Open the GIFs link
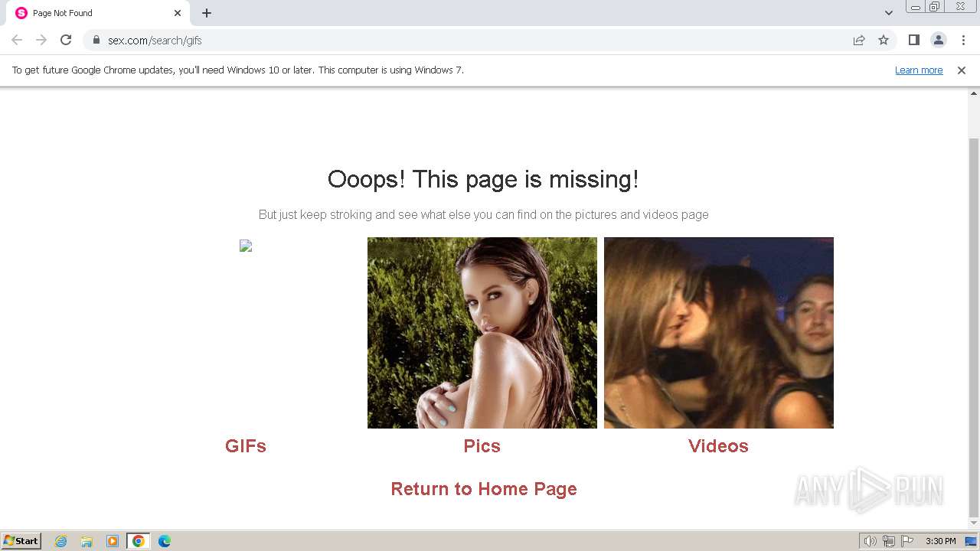The width and height of the screenshot is (980, 551). coord(246,446)
